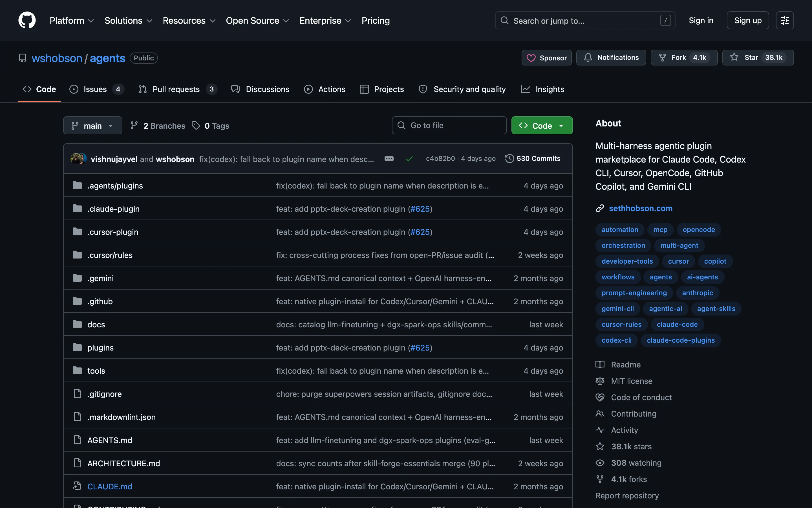View the 0 Tags link
This screenshot has width=812, height=508.
211,126
